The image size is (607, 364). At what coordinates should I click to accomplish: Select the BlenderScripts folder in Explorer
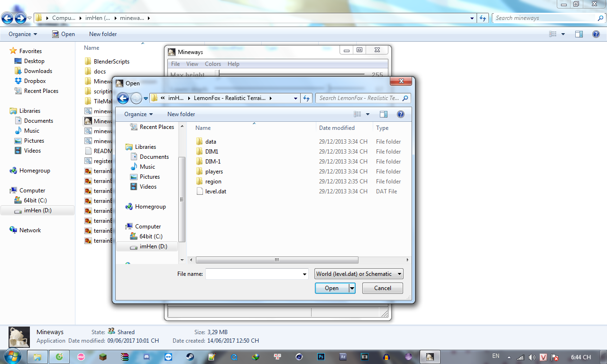pos(107,62)
